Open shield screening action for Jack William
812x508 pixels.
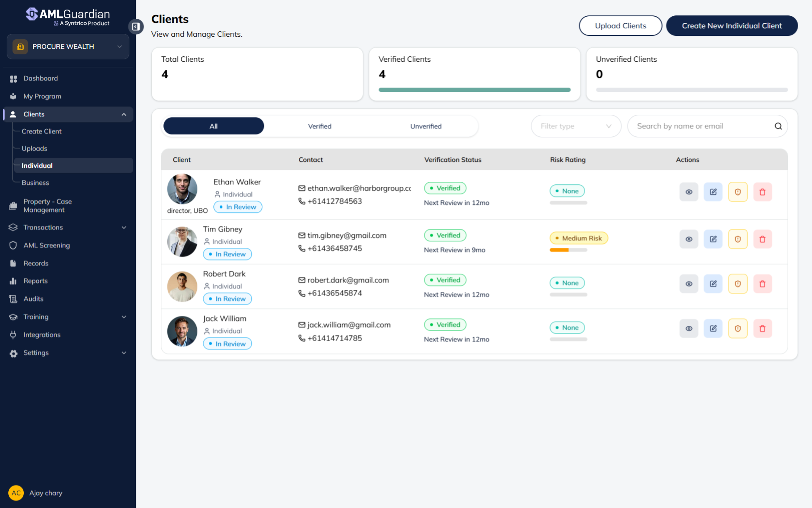tap(738, 328)
